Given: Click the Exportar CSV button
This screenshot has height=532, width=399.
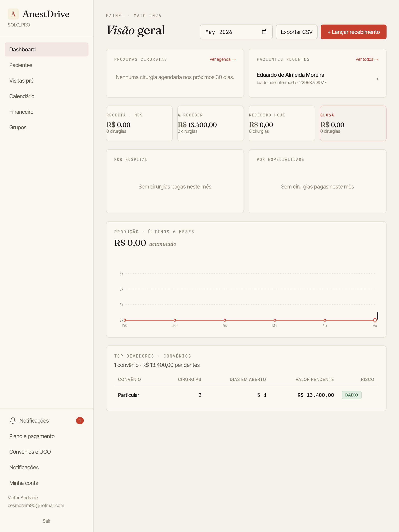Looking at the screenshot, I should (x=297, y=32).
